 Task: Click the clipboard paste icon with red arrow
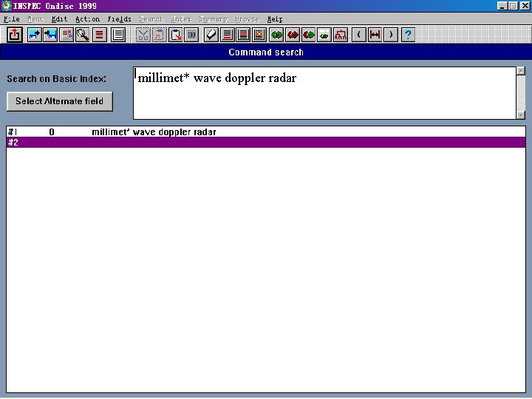coord(175,35)
